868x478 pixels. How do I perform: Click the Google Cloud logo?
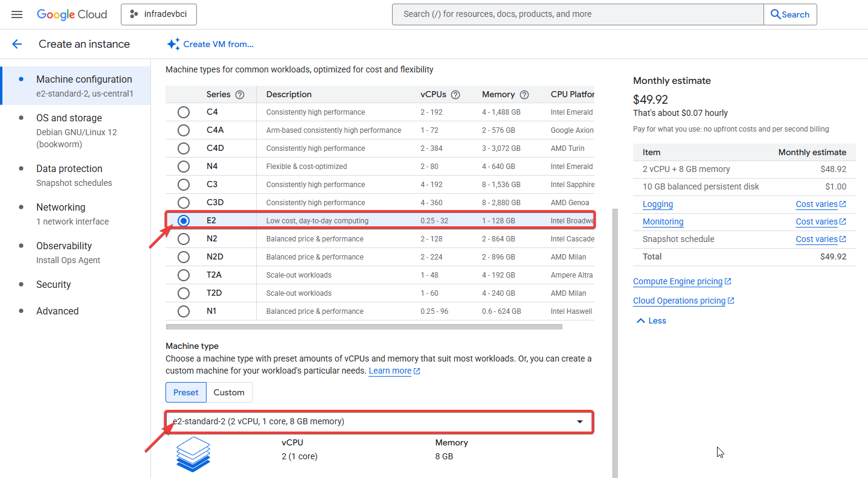coord(72,14)
